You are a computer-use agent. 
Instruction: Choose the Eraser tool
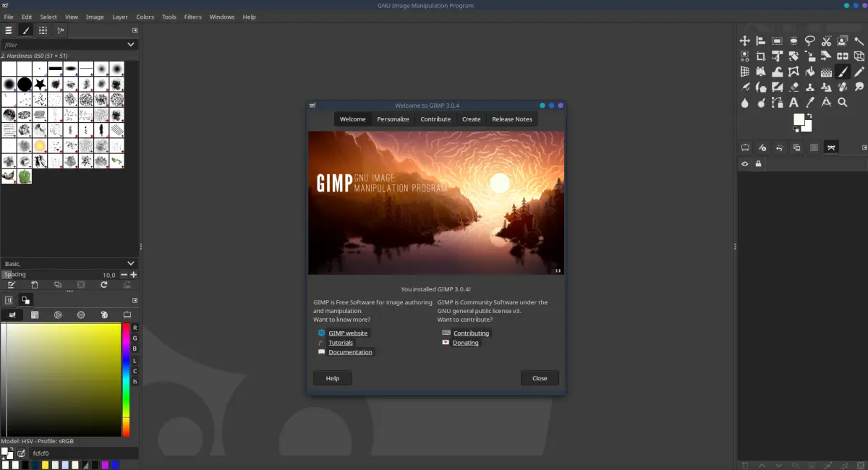793,87
